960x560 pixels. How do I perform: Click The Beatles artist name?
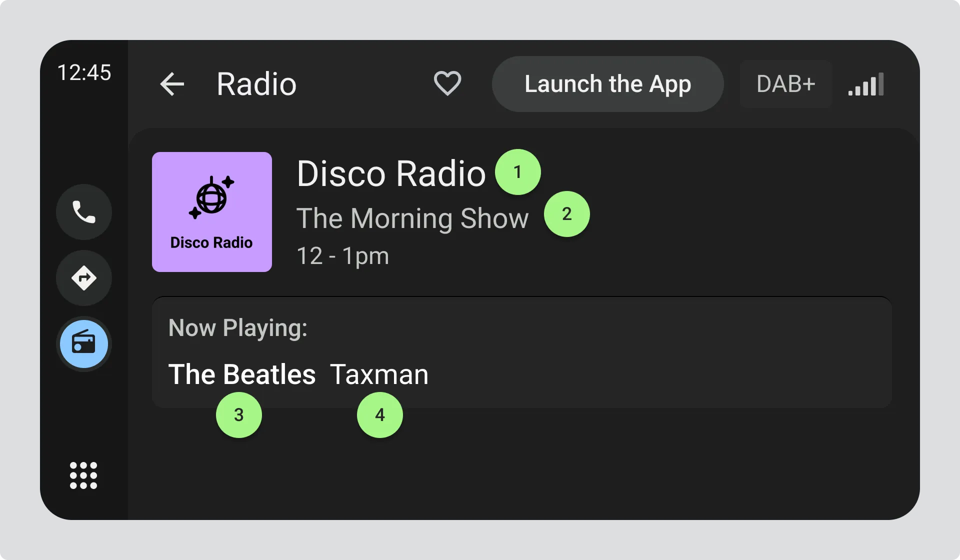coord(242,374)
